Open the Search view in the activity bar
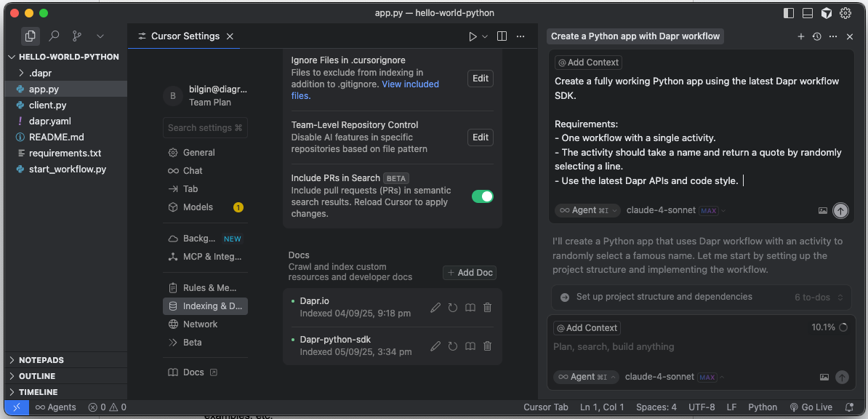The image size is (868, 419). [x=54, y=36]
